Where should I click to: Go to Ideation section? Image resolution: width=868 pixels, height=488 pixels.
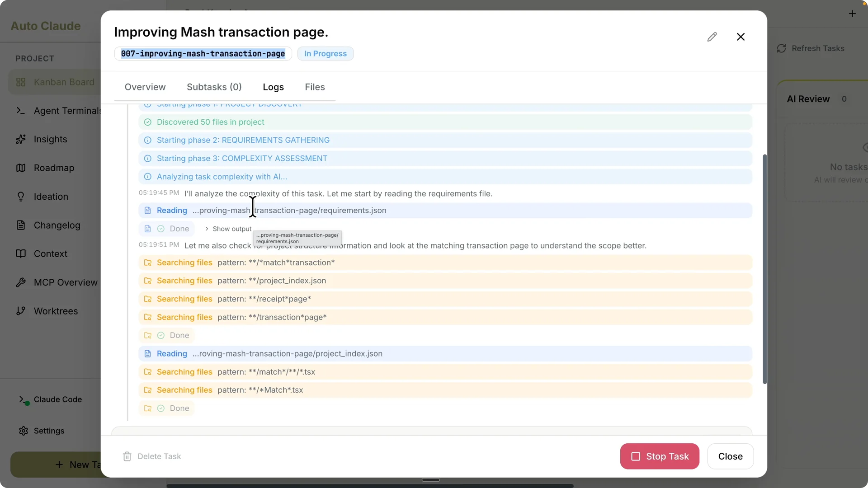[51, 197]
